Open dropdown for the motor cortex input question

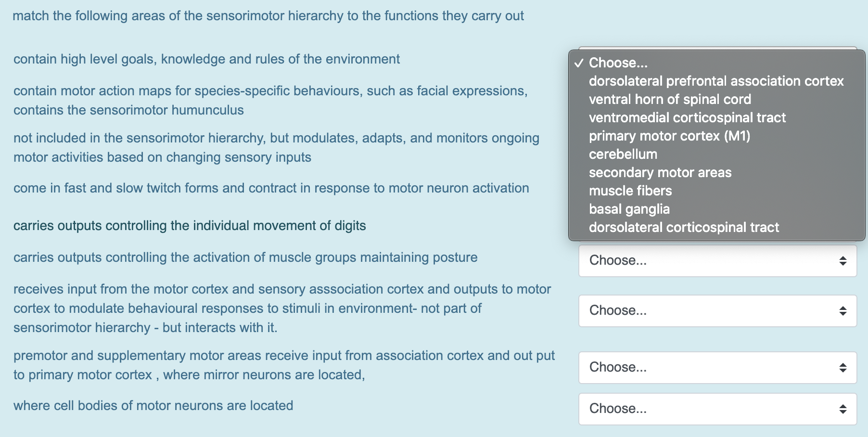pos(717,310)
